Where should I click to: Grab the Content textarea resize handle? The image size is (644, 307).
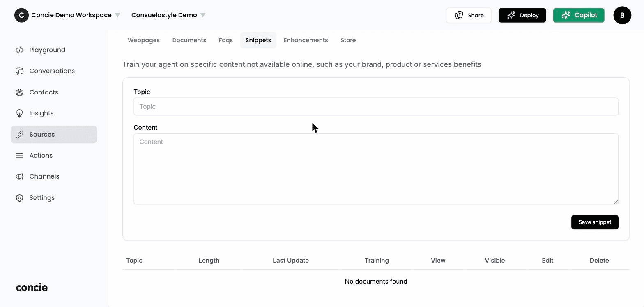616,202
